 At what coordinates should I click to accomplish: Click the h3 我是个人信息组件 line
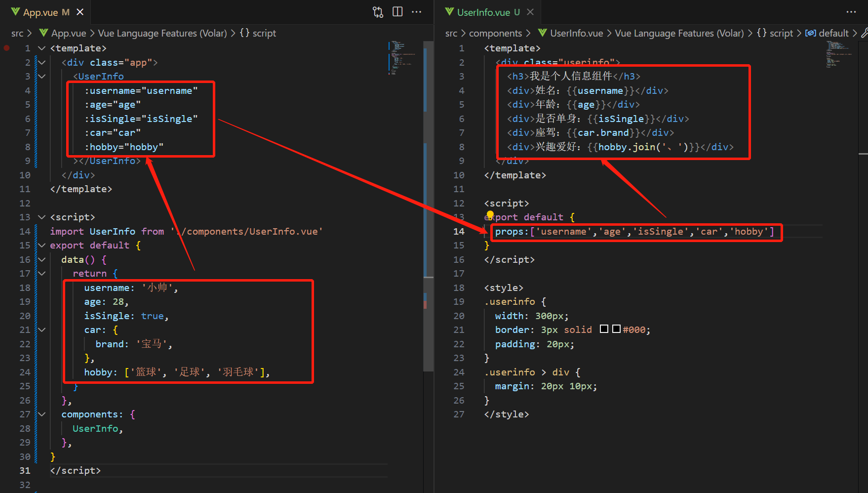coord(574,77)
